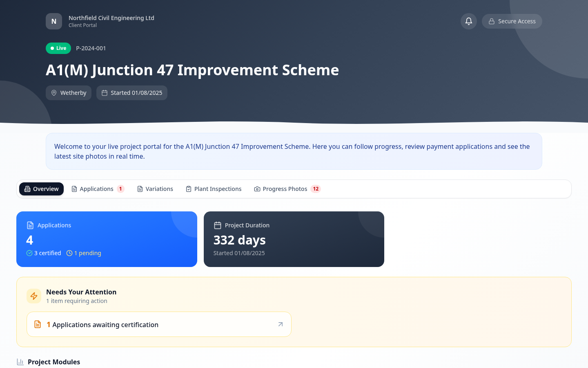Open the Project Duration card

pos(294,239)
